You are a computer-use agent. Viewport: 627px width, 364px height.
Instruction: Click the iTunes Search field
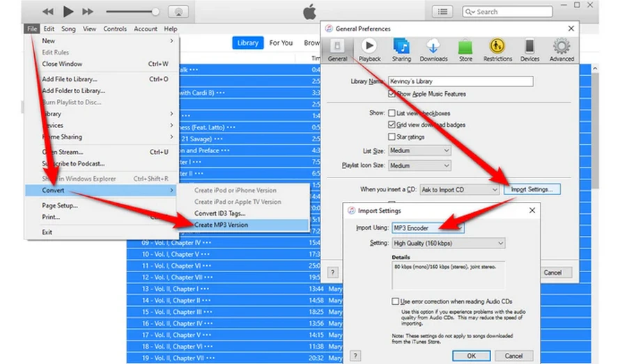tap(507, 12)
